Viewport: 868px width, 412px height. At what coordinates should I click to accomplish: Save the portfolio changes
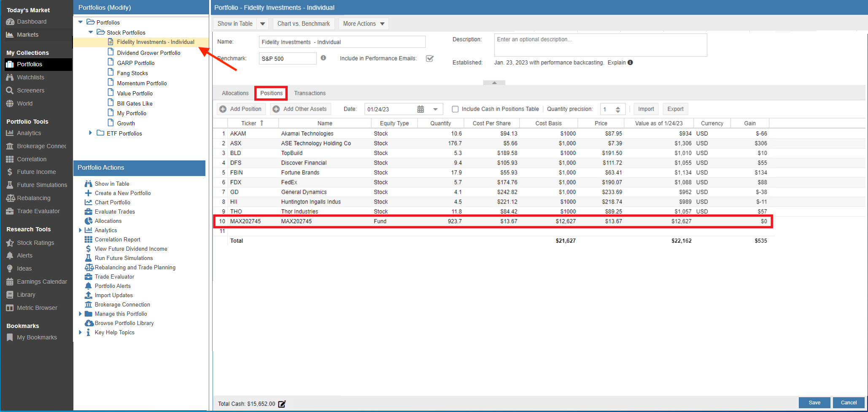(x=814, y=403)
